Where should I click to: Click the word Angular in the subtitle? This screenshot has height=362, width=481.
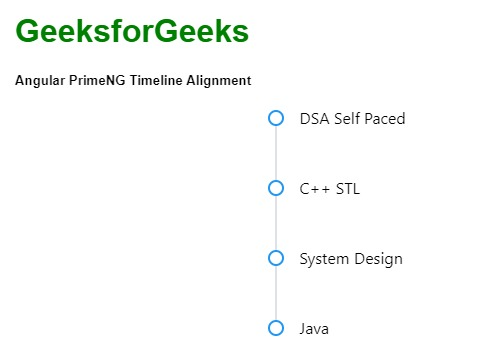[40, 81]
